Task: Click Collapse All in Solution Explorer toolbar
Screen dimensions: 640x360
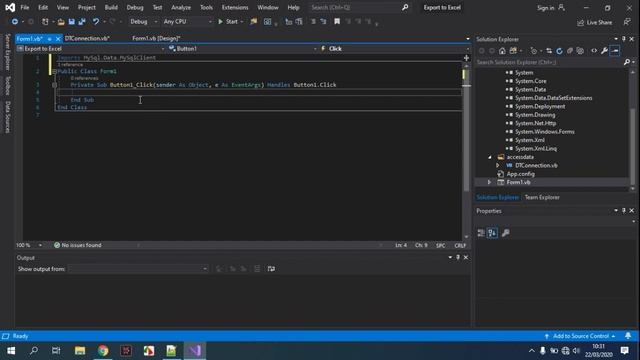Action: [x=570, y=51]
